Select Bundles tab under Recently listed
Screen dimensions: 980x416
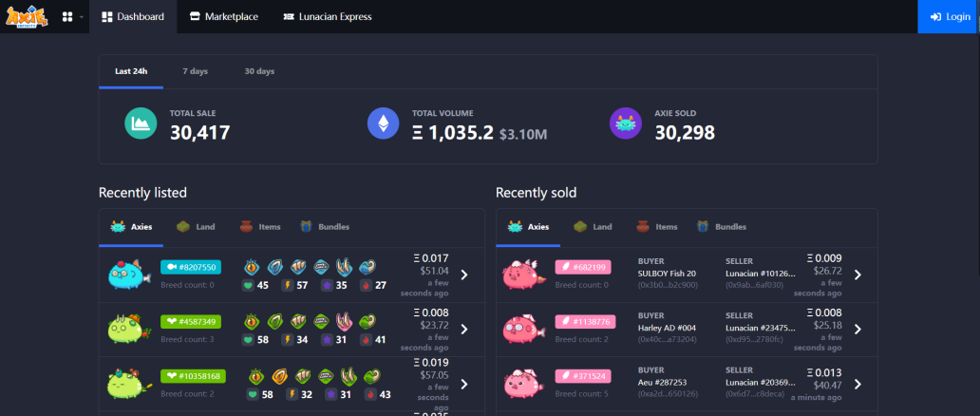(x=324, y=227)
